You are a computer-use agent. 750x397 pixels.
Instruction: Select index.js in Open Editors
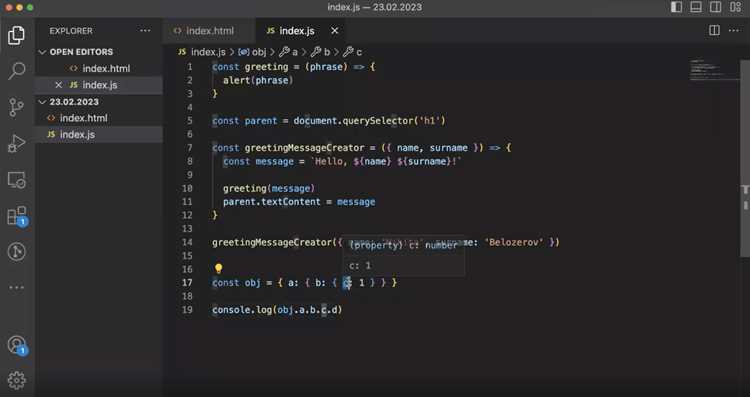[x=99, y=85]
